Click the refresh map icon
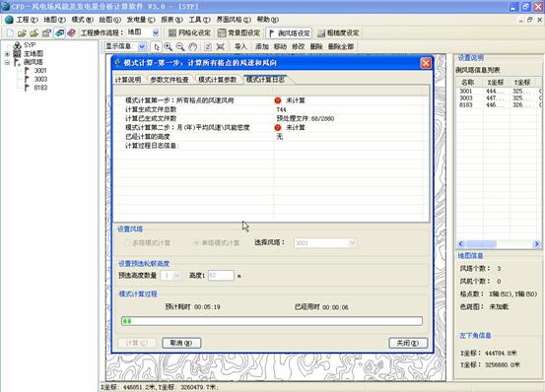 pyautogui.click(x=208, y=46)
